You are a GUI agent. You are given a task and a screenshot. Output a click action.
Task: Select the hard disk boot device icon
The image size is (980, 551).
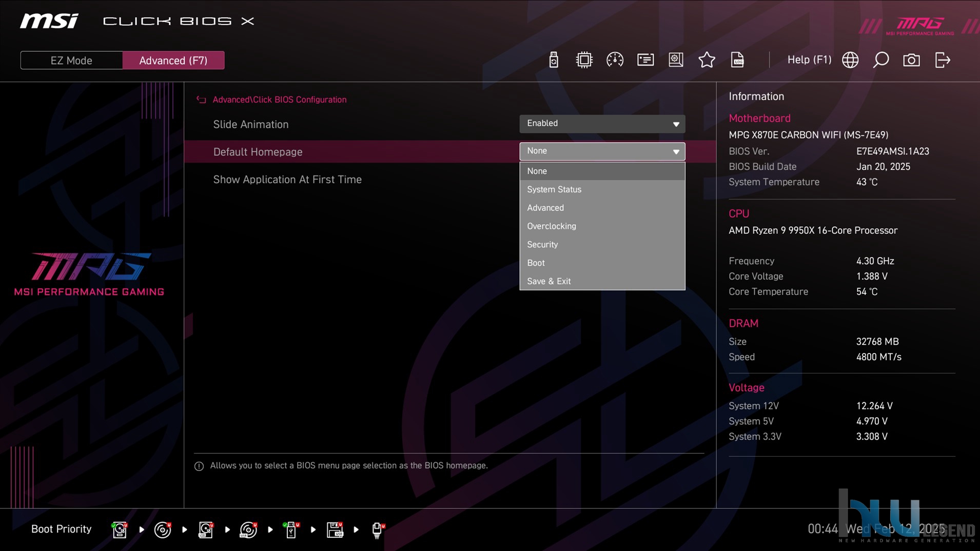[x=120, y=529]
